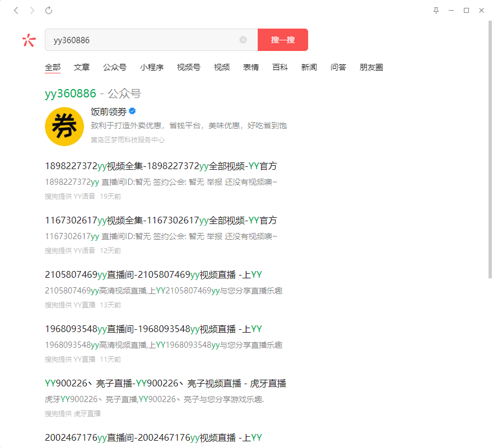Click snippet 1167302617yy 直播间ID:暂无
The width and height of the screenshot is (493, 448).
coord(161,236)
